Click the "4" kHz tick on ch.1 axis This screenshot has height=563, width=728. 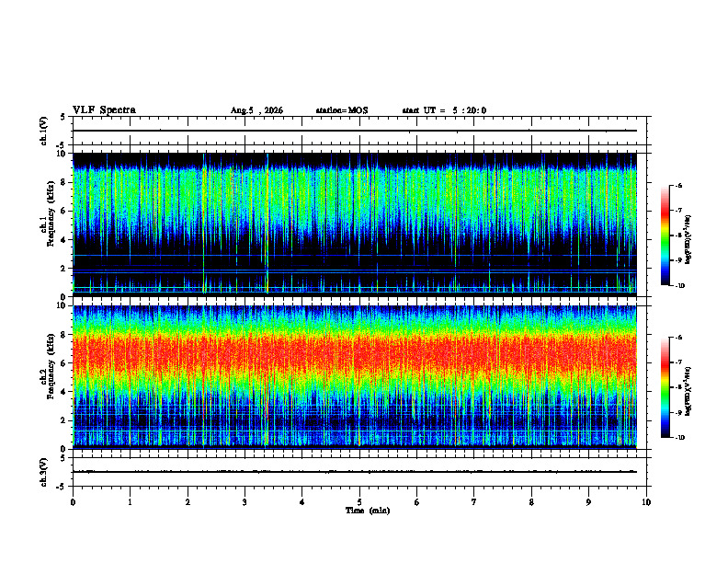click(x=64, y=240)
